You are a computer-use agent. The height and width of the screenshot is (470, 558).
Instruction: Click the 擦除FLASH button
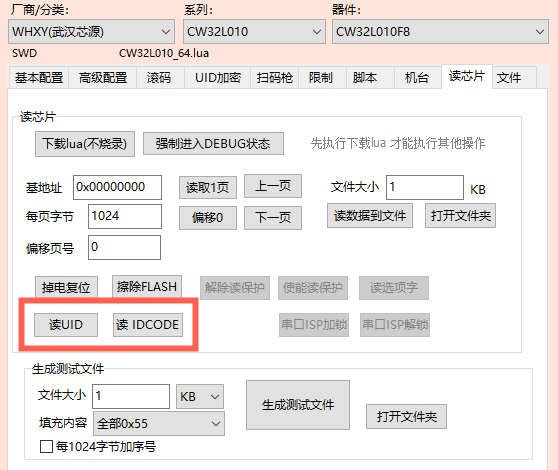(x=147, y=286)
